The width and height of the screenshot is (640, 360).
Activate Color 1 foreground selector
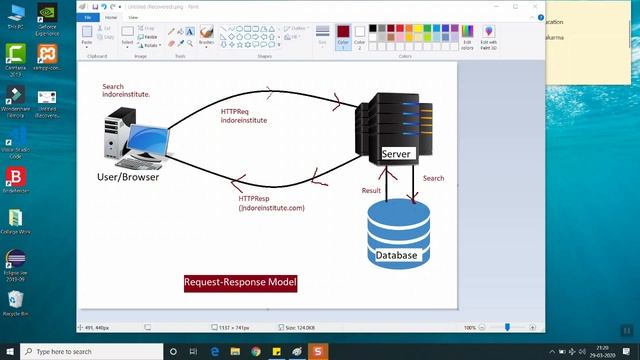click(x=343, y=37)
